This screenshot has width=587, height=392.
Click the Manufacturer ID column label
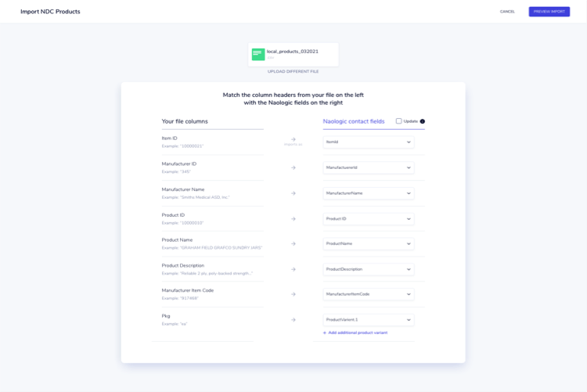click(179, 164)
